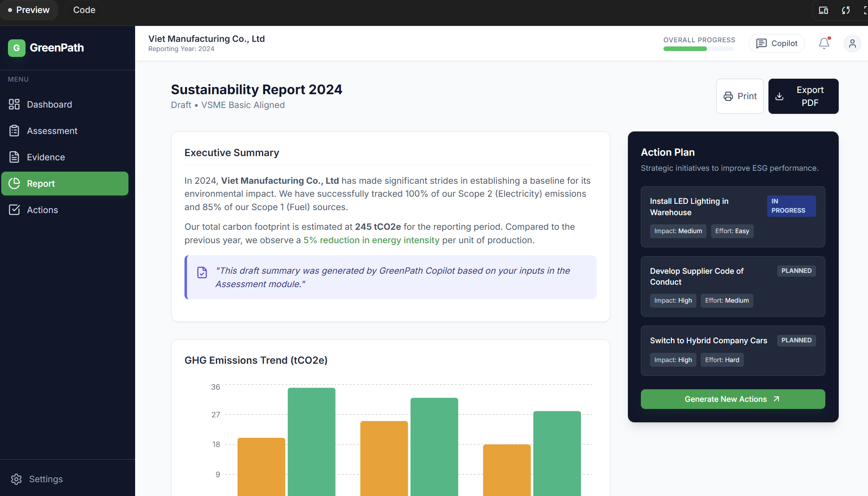Image resolution: width=868 pixels, height=496 pixels.
Task: Switch to the Code tab
Action: (84, 10)
